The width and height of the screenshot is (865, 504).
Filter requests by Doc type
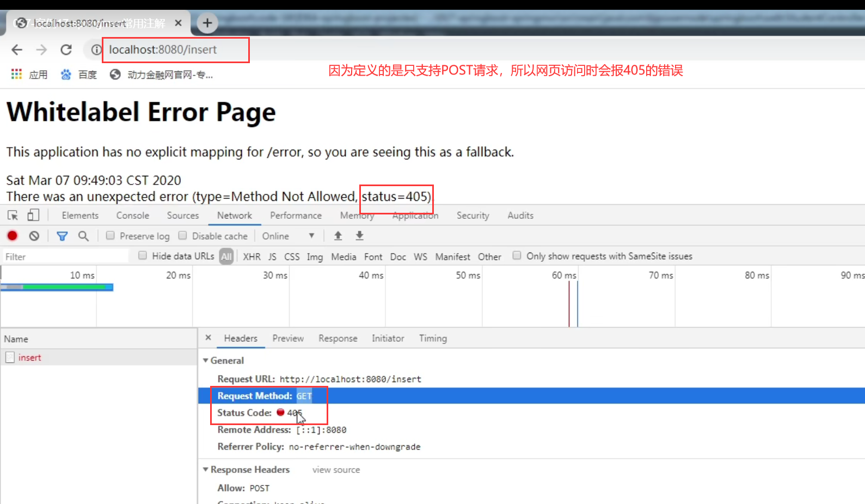coord(398,256)
